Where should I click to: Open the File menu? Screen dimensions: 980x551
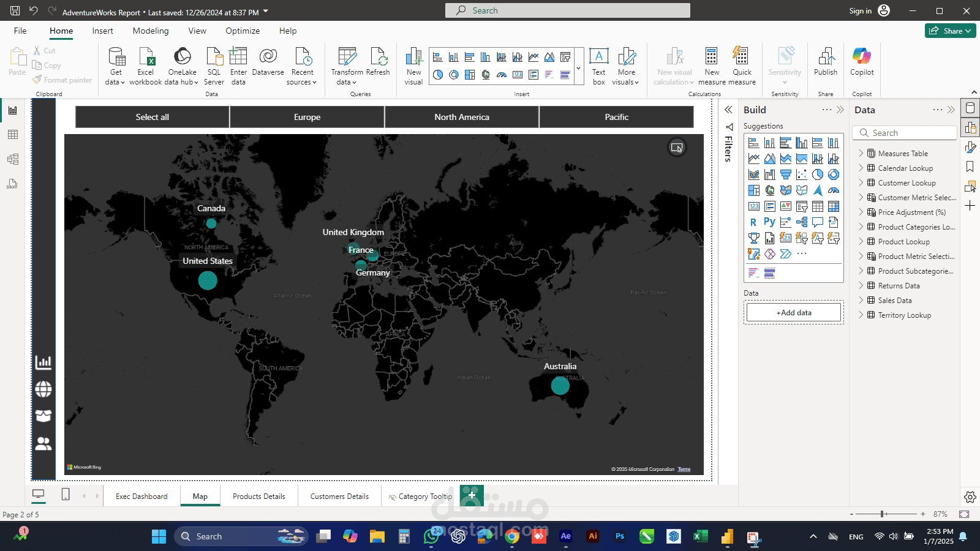click(20, 31)
